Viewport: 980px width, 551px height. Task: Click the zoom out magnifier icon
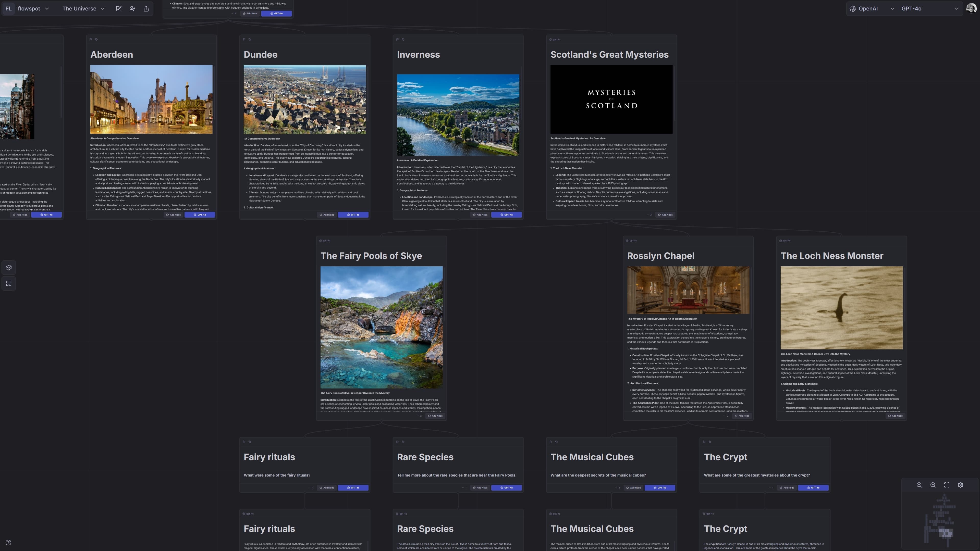[933, 485]
